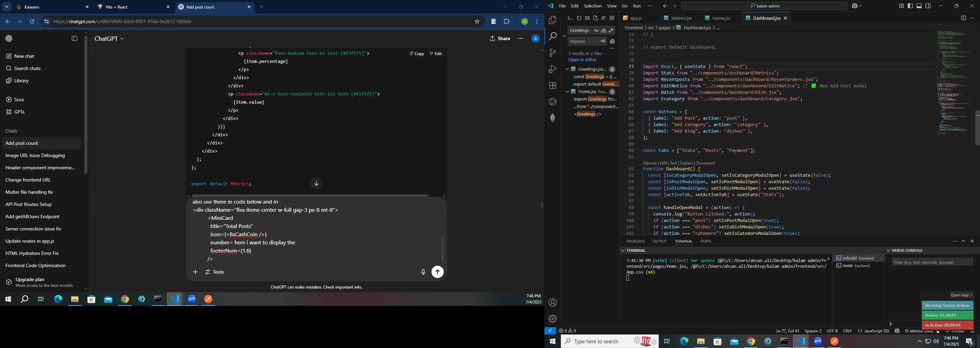
Task: Copy the ChatGPT code block
Action: [416, 54]
